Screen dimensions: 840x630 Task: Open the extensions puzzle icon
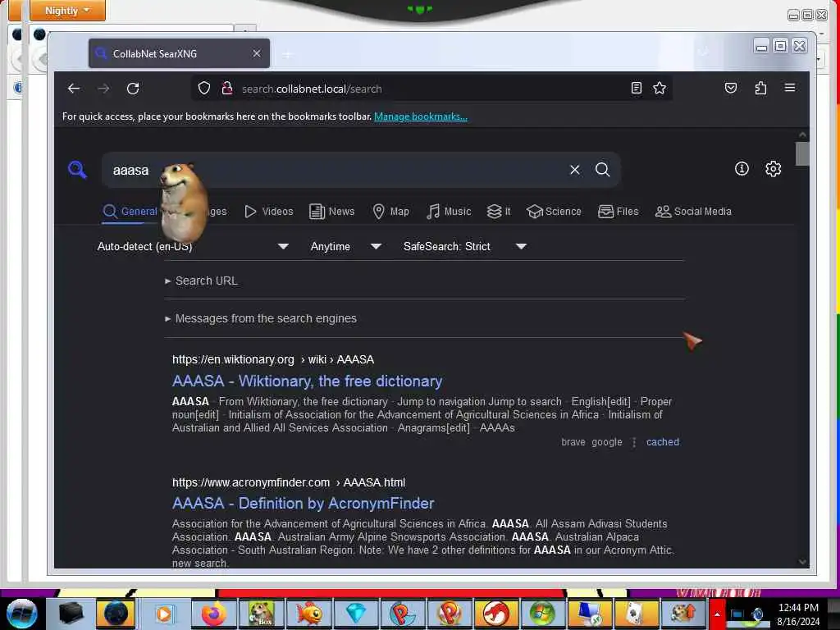(760, 88)
